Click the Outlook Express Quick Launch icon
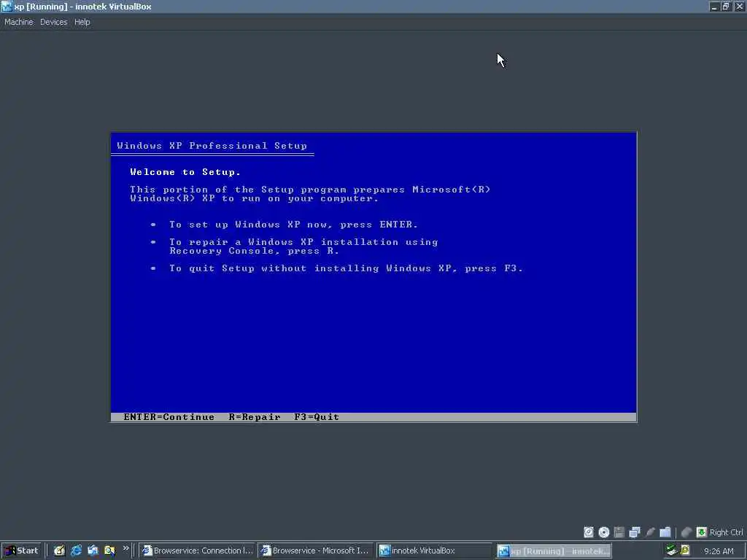The width and height of the screenshot is (747, 560). (93, 551)
